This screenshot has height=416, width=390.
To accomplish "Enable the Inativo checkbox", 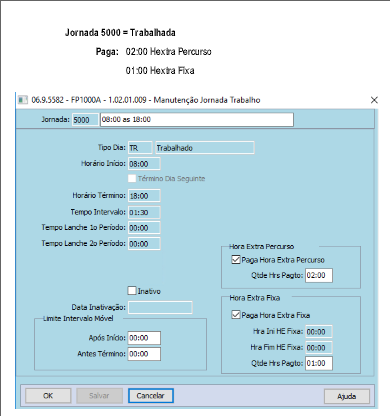I will (x=132, y=291).
